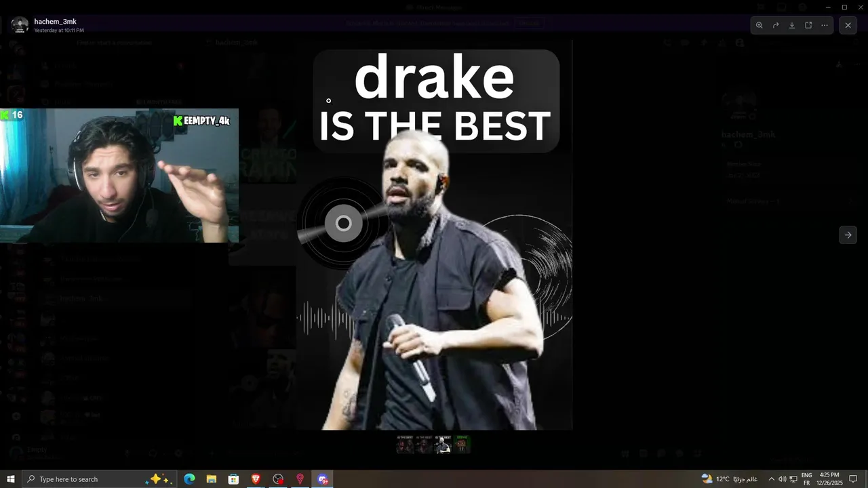The image size is (868, 488).
Task: Click the hachem_3mk sender avatar
Action: 20,25
